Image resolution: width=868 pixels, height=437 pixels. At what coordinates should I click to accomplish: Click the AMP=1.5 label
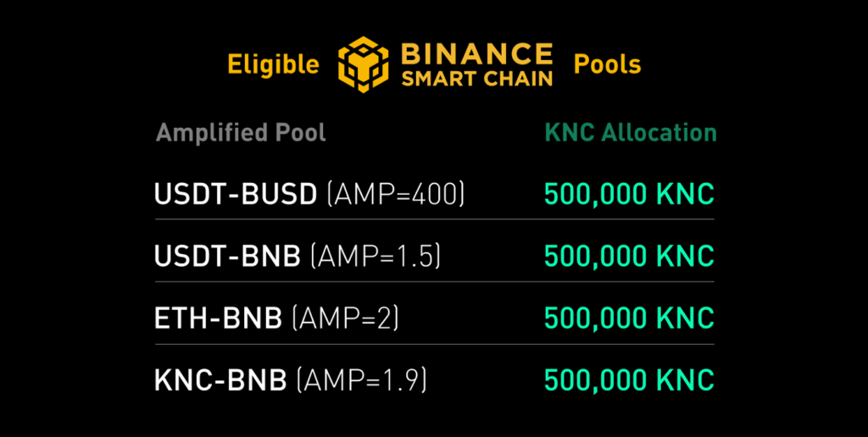(376, 257)
